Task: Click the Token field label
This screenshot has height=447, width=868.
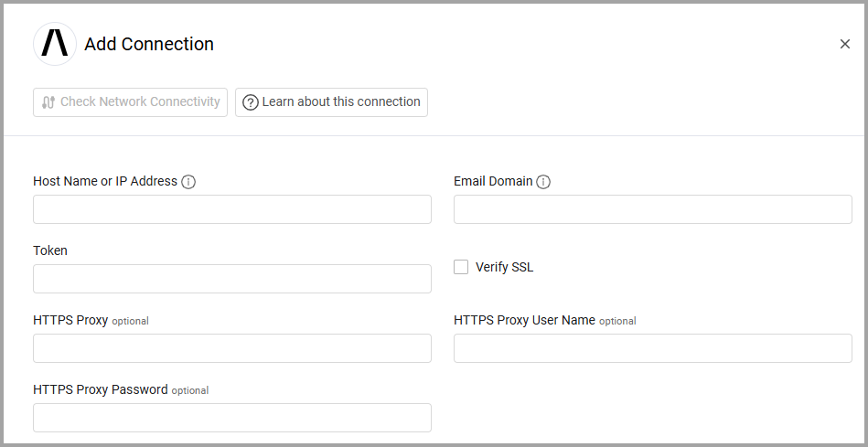Action: point(50,250)
